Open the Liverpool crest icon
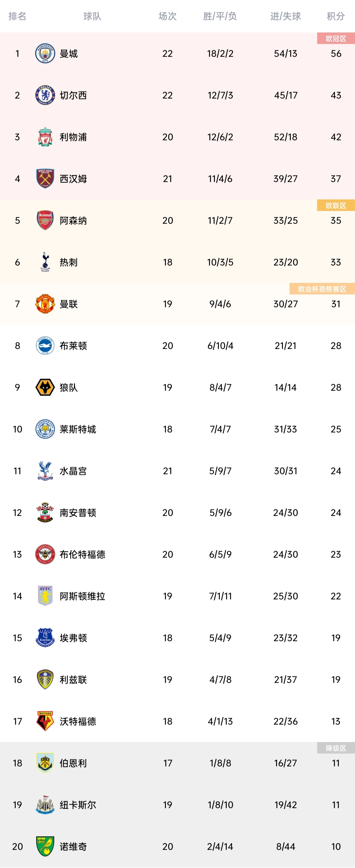 45,137
